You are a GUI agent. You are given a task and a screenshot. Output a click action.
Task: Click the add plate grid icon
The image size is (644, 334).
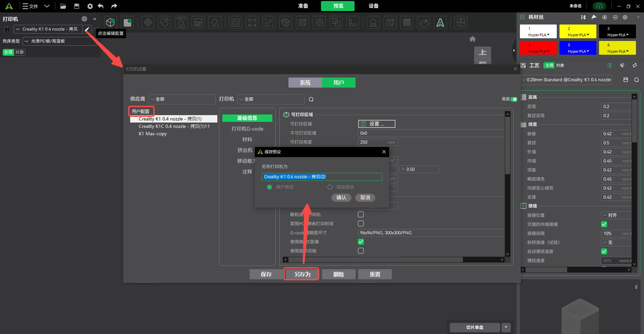point(127,22)
